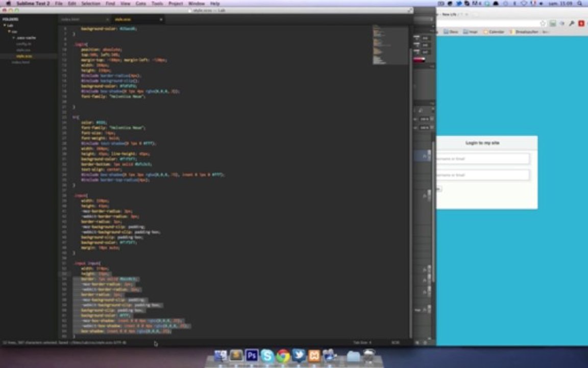Click the French flag input source icon

coord(533,4)
